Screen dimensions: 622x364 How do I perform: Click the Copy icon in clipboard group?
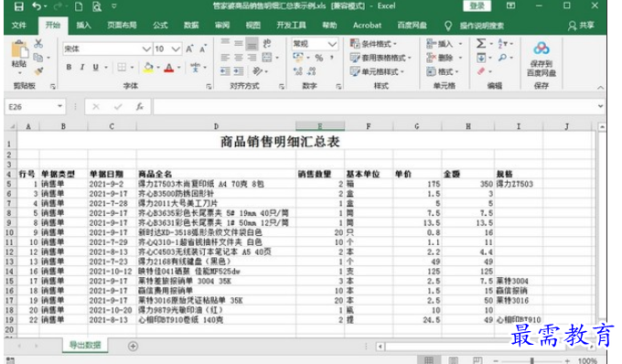tap(38, 58)
